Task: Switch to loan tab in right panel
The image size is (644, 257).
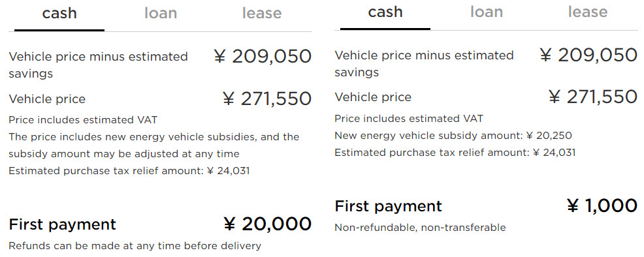Action: click(x=487, y=12)
